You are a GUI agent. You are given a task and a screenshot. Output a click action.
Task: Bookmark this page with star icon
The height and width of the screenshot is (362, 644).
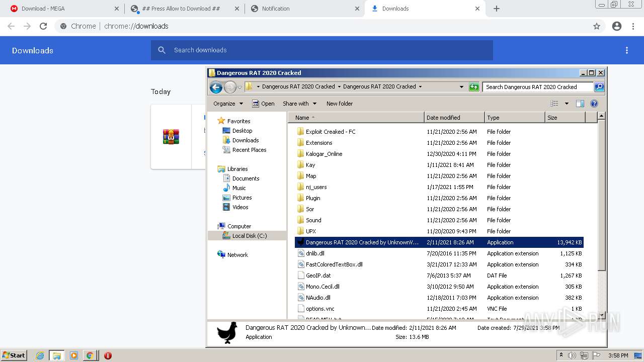[x=597, y=26]
